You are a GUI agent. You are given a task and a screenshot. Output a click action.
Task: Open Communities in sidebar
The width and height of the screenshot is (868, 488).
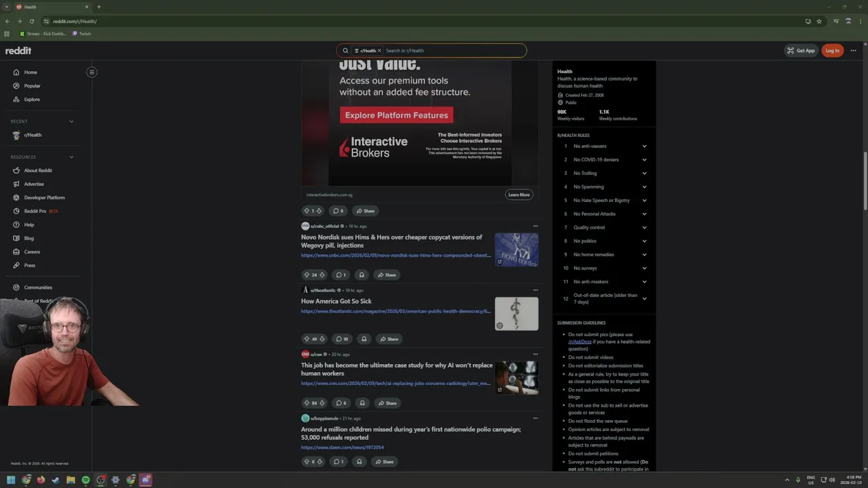[38, 287]
